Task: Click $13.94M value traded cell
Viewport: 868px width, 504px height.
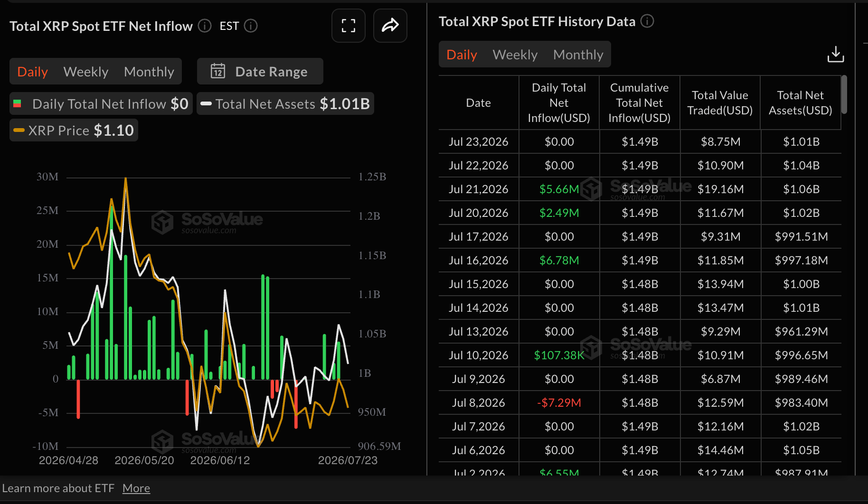Action: pos(721,284)
